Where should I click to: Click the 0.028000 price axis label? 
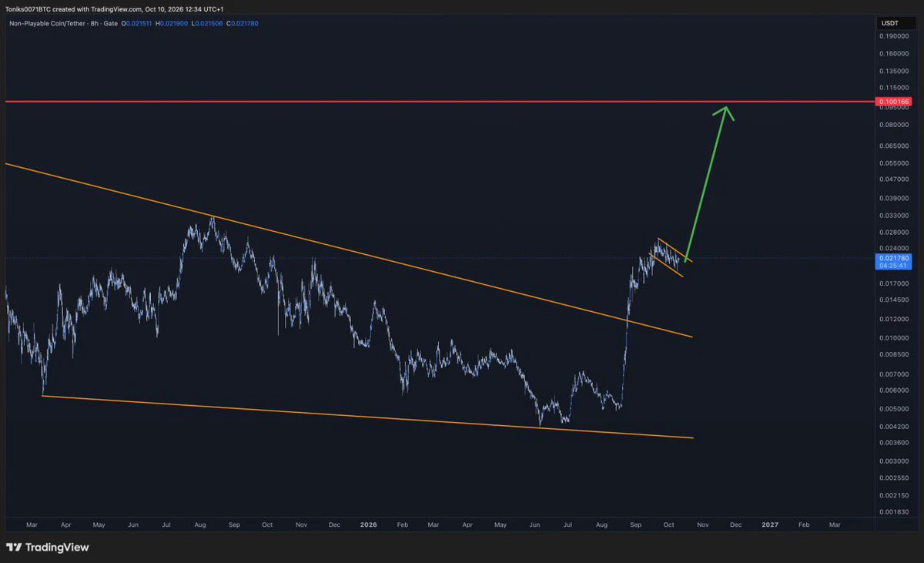[895, 232]
